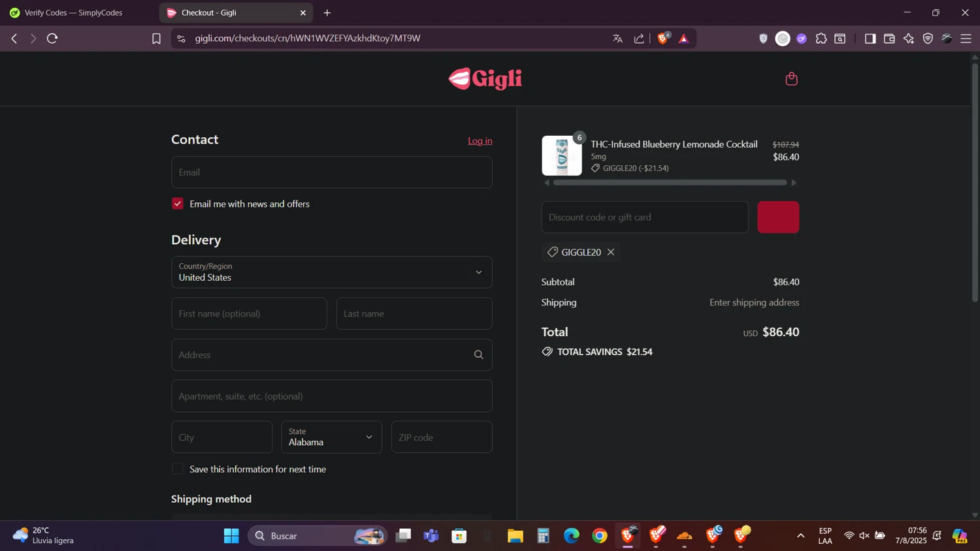Select the Checkout - Gigli tab
980x551 pixels.
click(x=236, y=12)
